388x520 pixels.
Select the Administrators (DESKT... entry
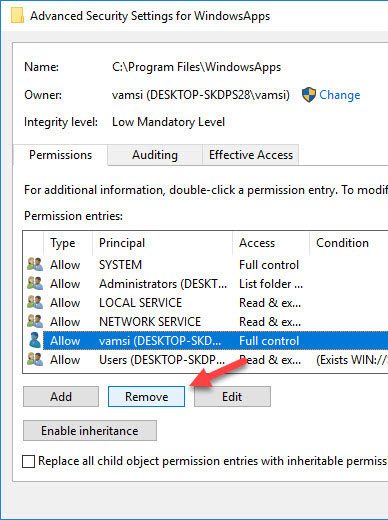(205, 284)
